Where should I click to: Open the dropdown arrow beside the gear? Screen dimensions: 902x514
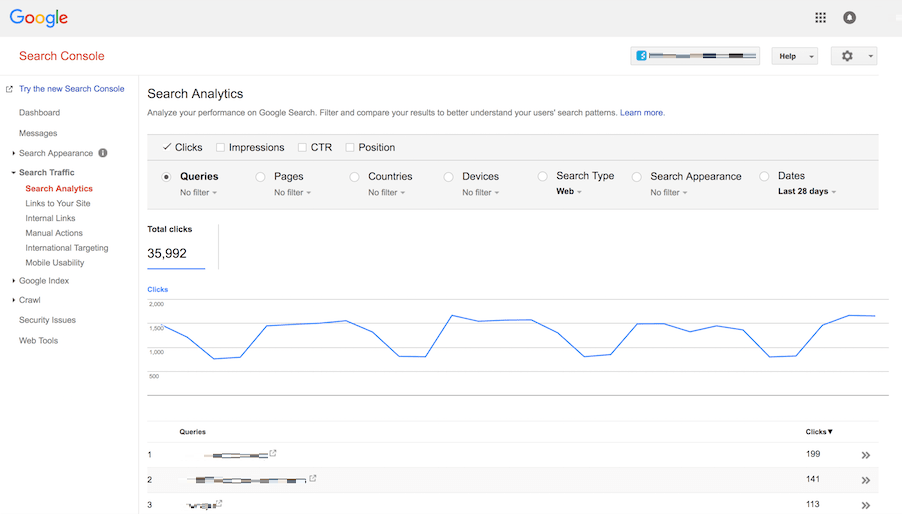point(870,56)
